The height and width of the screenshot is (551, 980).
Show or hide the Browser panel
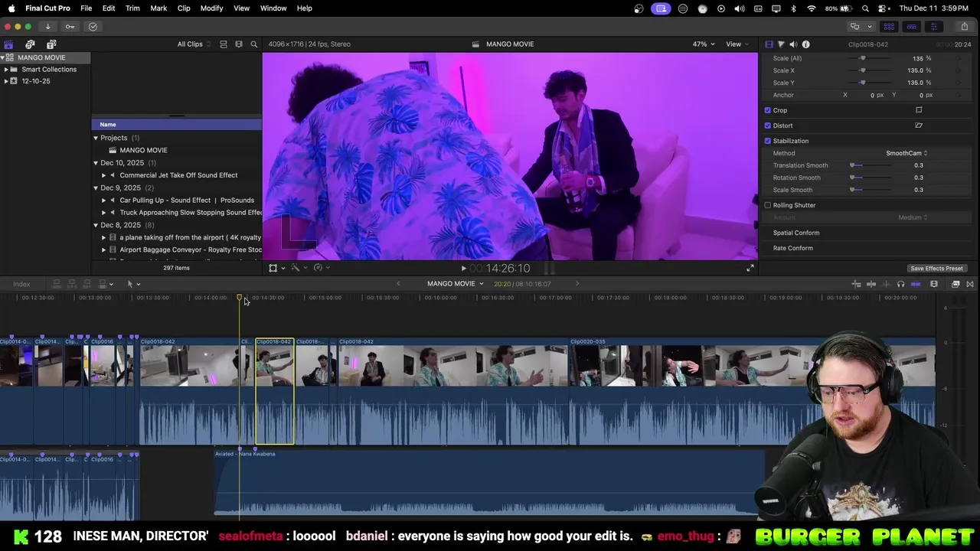889,27
